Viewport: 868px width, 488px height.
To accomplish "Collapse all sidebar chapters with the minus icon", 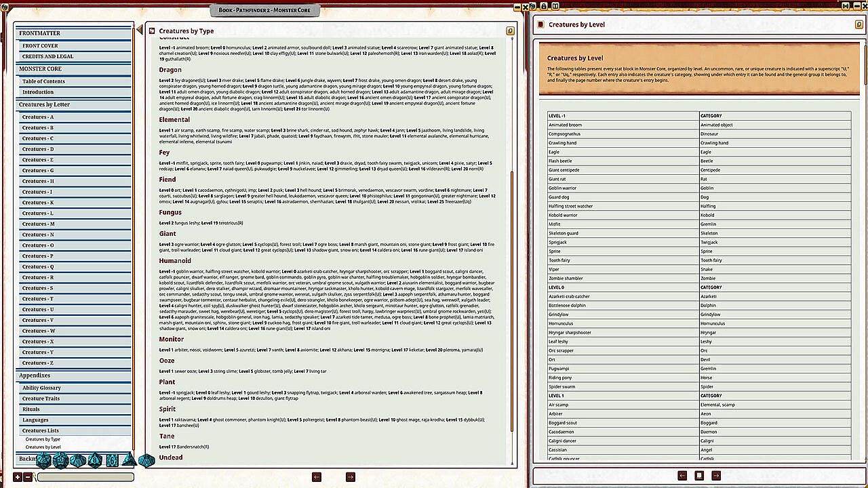I will (28, 477).
